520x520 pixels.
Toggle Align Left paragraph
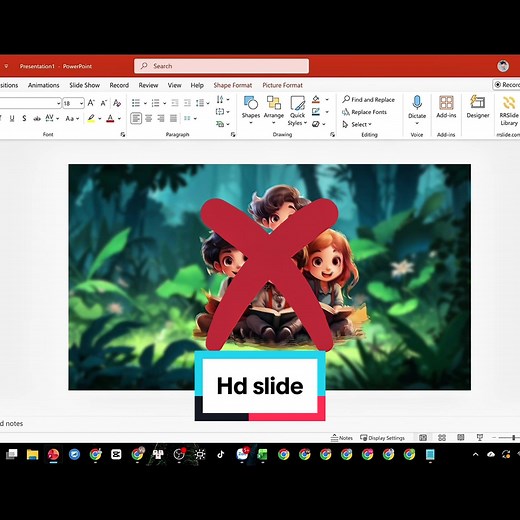[x=136, y=118]
